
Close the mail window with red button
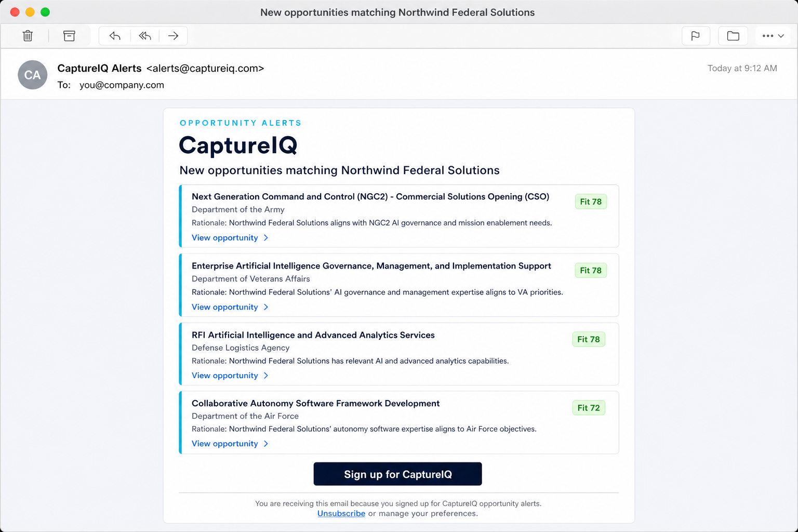pos(15,12)
